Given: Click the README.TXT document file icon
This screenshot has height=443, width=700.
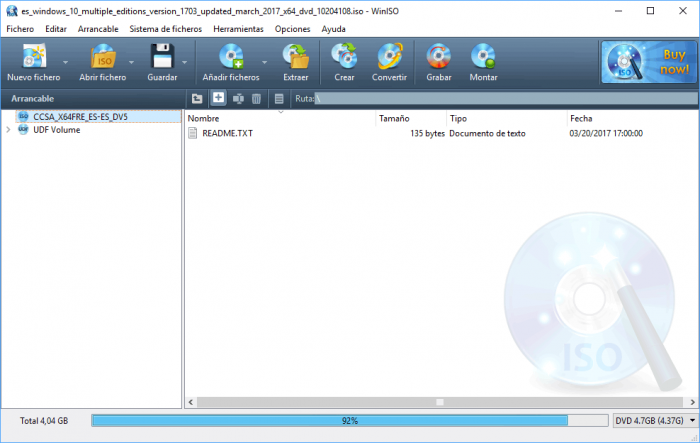Looking at the screenshot, I should (x=192, y=133).
